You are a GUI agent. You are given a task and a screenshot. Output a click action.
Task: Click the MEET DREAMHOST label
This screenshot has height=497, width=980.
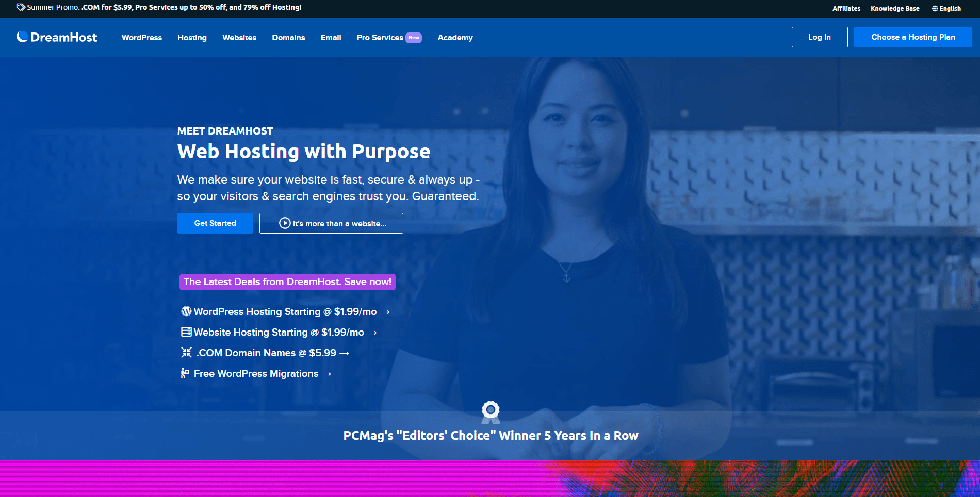coord(225,131)
